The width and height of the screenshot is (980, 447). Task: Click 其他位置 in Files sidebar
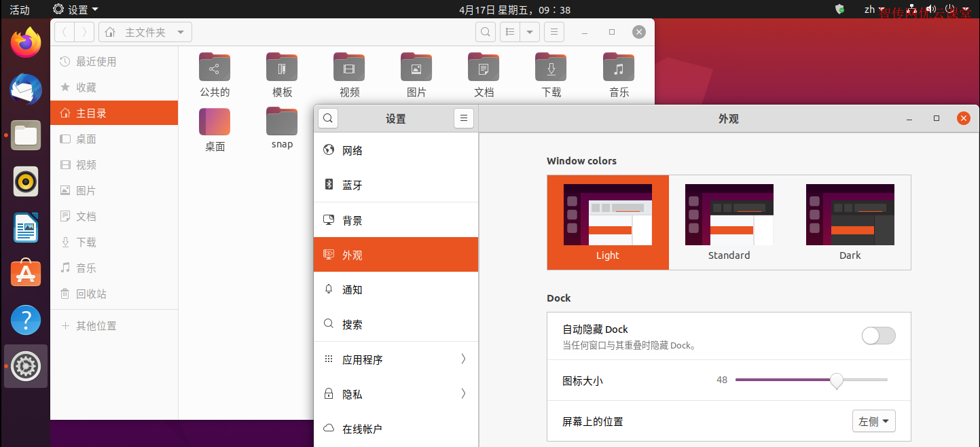(114, 325)
